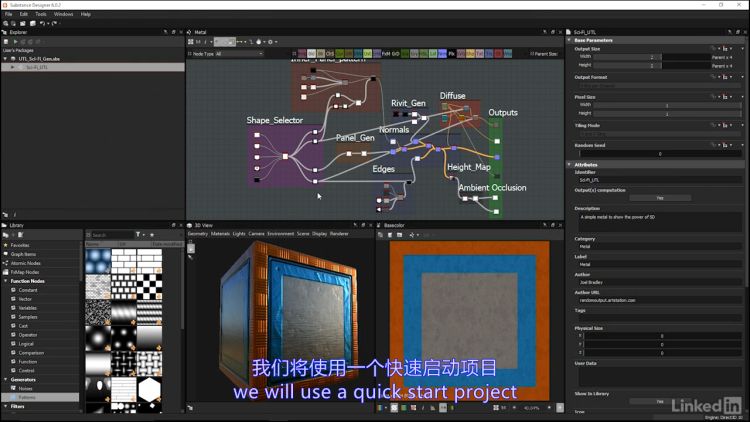Screen dimensions: 750x422
Task: Click the FxM node shortcut in node bar
Action: coord(386,54)
